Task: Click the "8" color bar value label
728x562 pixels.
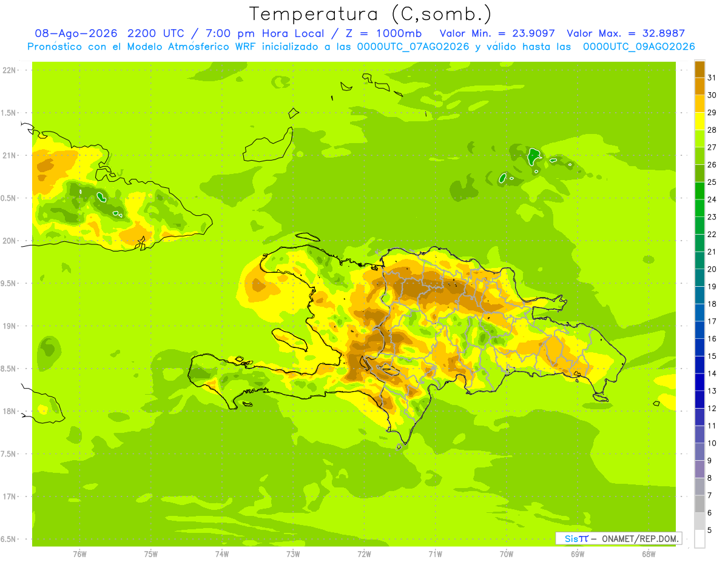Action: click(x=710, y=478)
